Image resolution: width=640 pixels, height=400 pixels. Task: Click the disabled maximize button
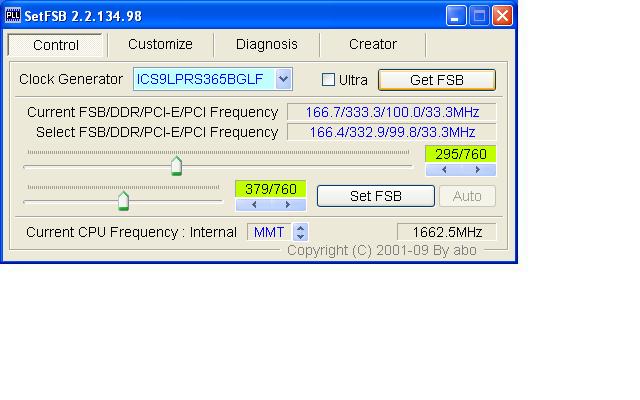click(479, 16)
